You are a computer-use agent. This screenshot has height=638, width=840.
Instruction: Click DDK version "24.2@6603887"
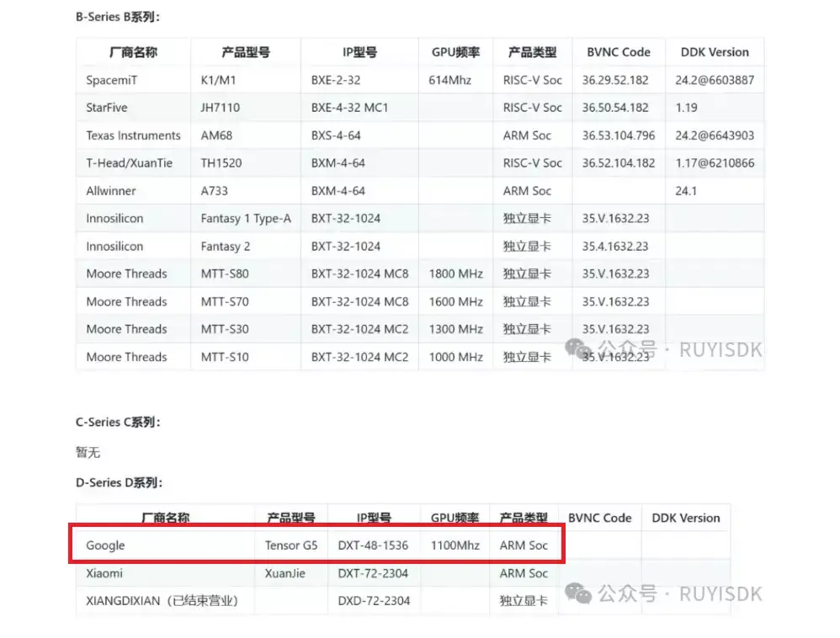click(715, 80)
